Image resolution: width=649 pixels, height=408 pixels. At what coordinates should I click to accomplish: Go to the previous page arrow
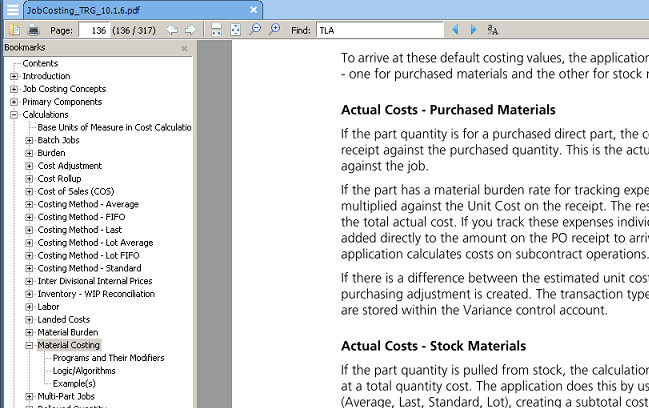172,30
